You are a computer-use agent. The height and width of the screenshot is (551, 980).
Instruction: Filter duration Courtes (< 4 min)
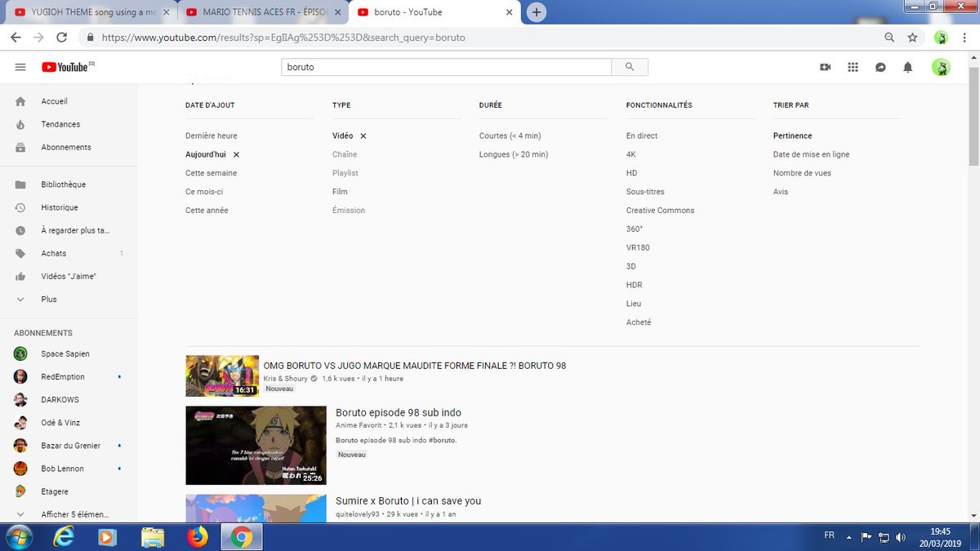(x=510, y=136)
